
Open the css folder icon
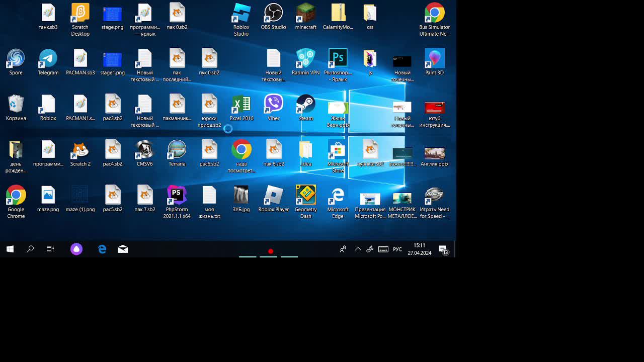(370, 17)
